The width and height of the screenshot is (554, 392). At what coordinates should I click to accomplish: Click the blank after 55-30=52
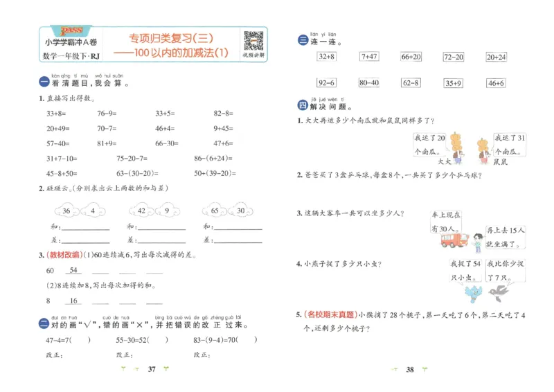point(157,340)
